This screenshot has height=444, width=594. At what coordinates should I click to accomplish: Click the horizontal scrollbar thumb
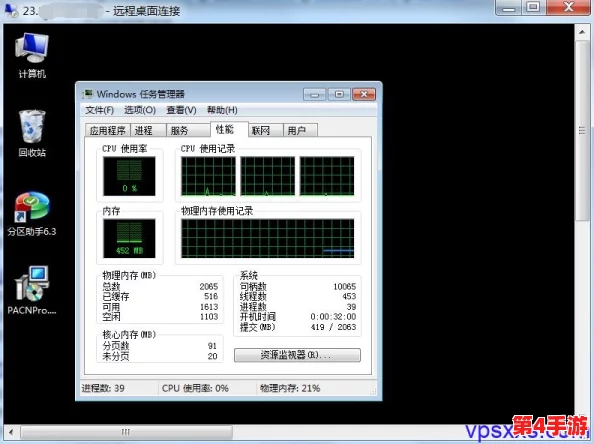[127, 432]
